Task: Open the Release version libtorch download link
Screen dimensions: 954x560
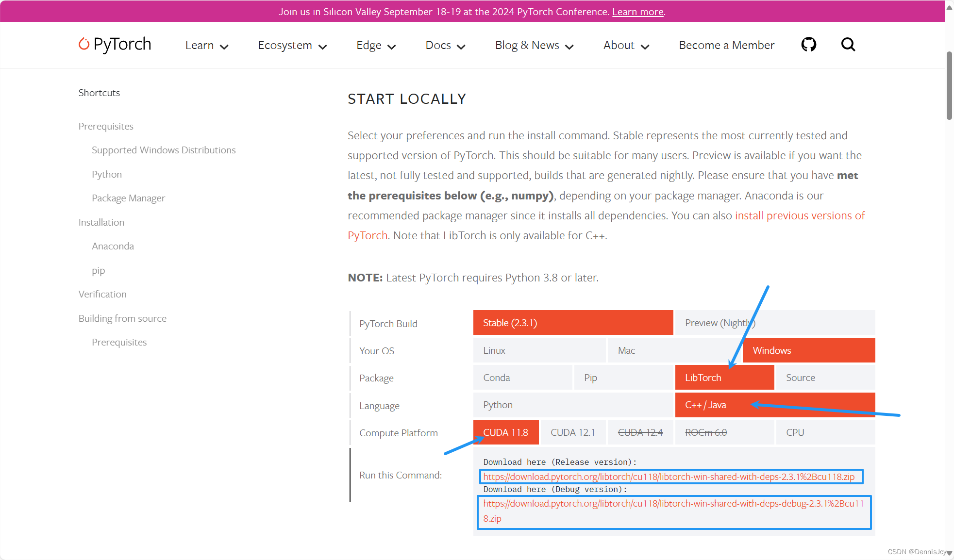Action: [669, 477]
